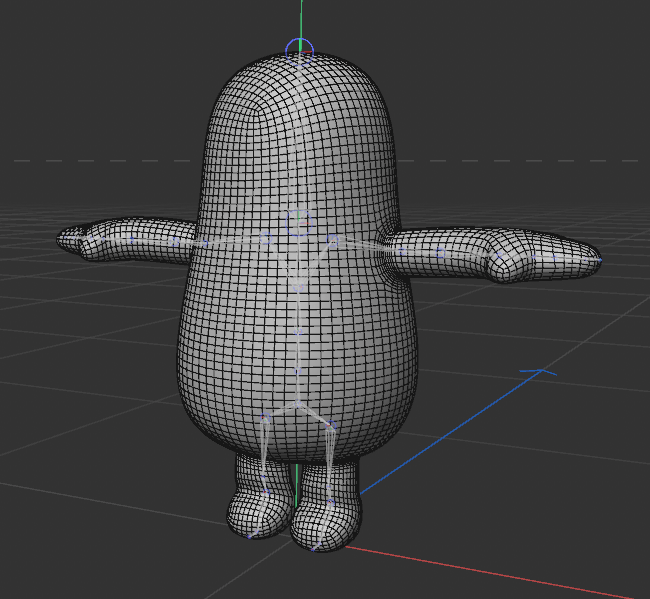
Task: Select the ankle joint on the right foot
Action: [330, 503]
